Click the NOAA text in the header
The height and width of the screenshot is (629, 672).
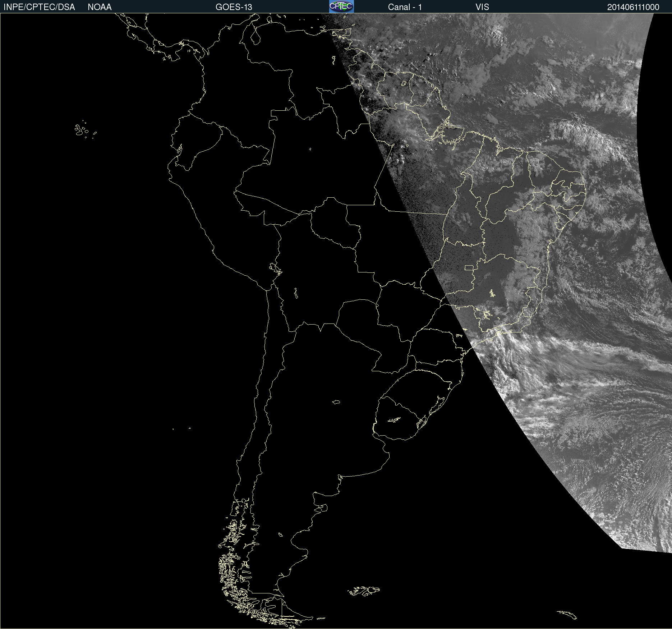(x=100, y=7)
